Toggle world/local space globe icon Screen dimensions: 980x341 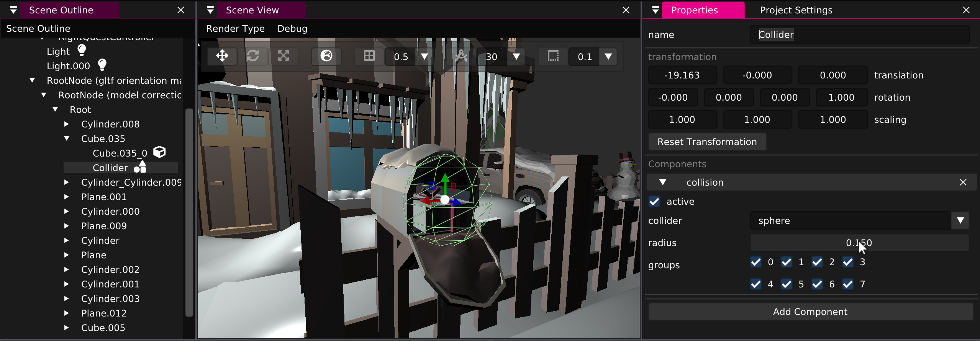[326, 56]
